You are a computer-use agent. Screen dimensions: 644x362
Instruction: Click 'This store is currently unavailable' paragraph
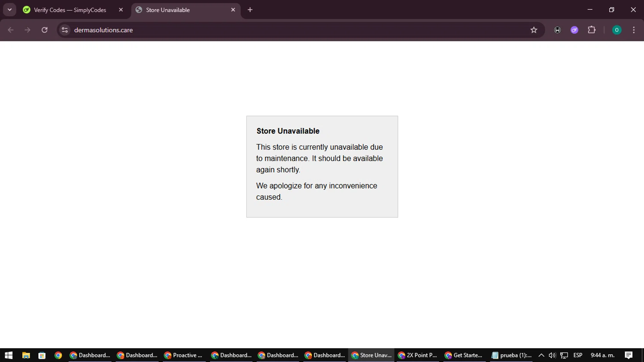(x=319, y=158)
